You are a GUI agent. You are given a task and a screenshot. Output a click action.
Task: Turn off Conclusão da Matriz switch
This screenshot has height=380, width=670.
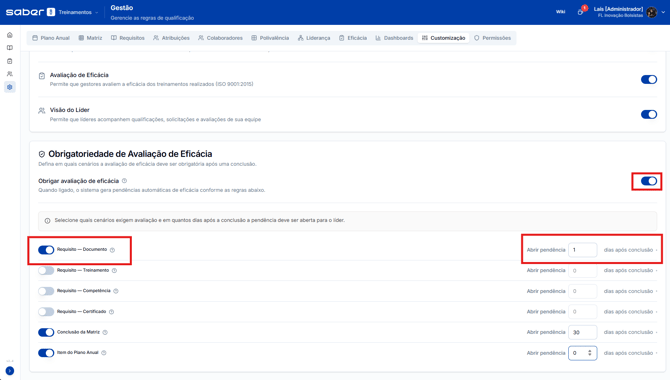pos(46,332)
